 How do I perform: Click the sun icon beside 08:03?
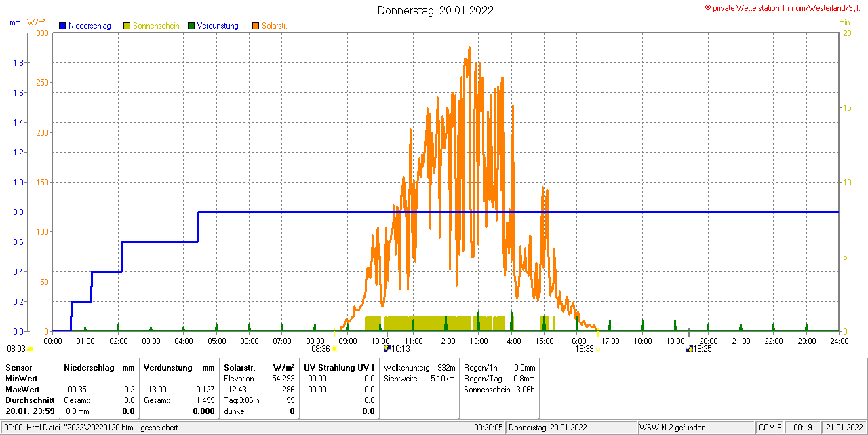coord(30,349)
